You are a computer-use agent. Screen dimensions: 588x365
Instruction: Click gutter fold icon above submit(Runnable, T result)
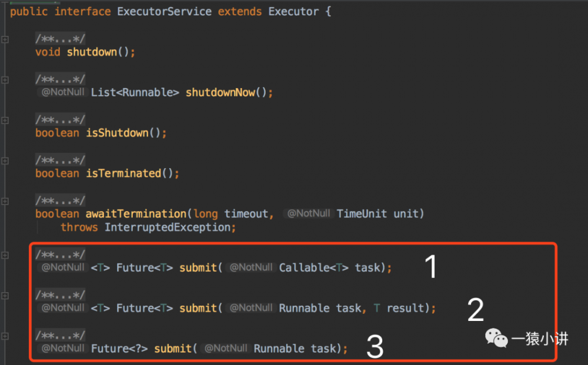point(5,295)
